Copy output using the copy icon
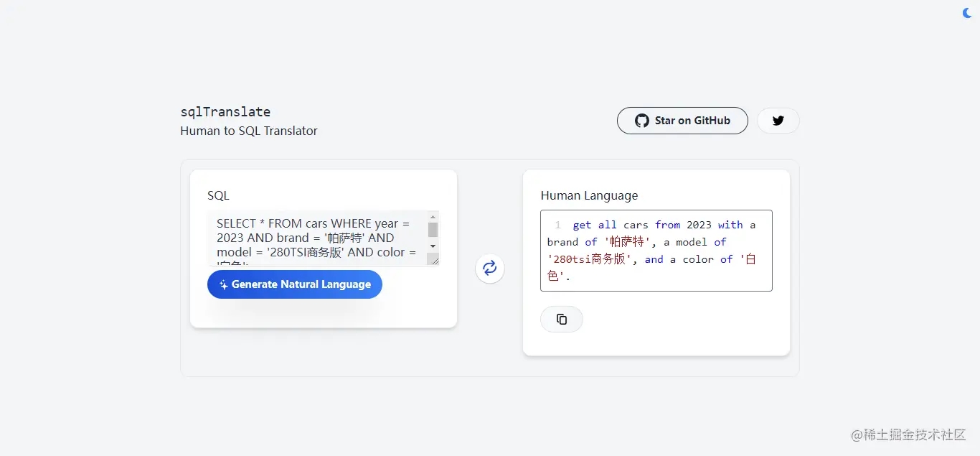The height and width of the screenshot is (456, 980). coord(562,319)
